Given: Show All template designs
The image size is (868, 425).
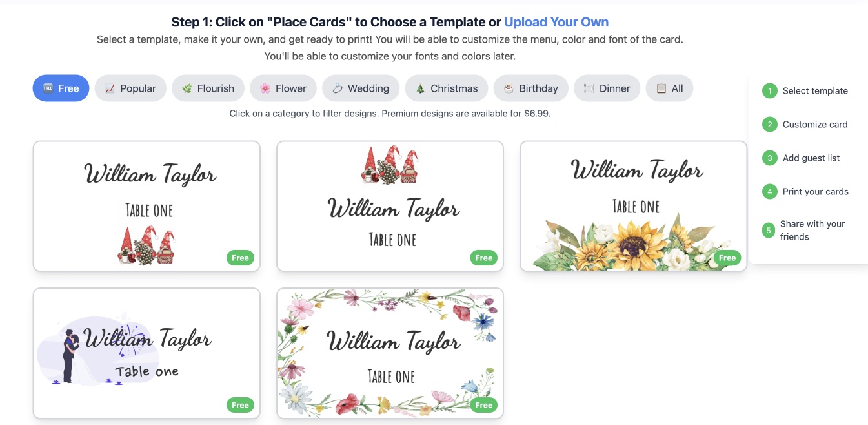Looking at the screenshot, I should 669,88.
